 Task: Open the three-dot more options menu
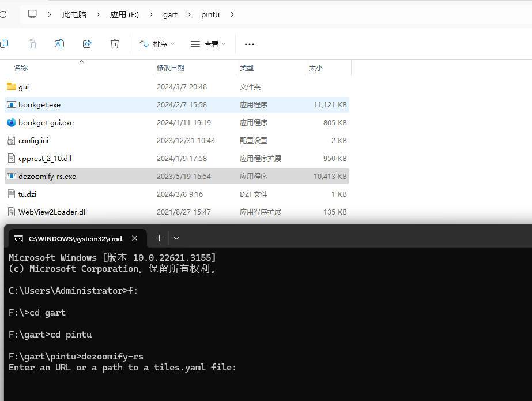click(x=249, y=44)
